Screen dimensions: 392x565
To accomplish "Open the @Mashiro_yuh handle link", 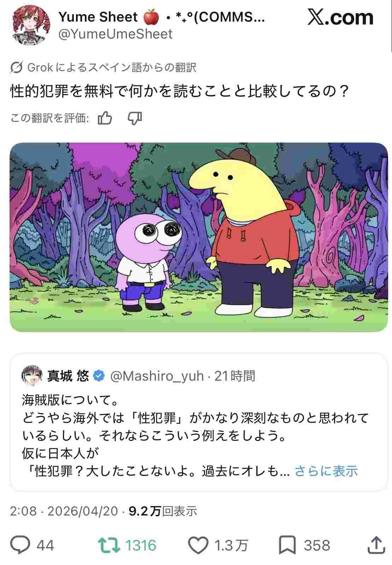I will (157, 376).
